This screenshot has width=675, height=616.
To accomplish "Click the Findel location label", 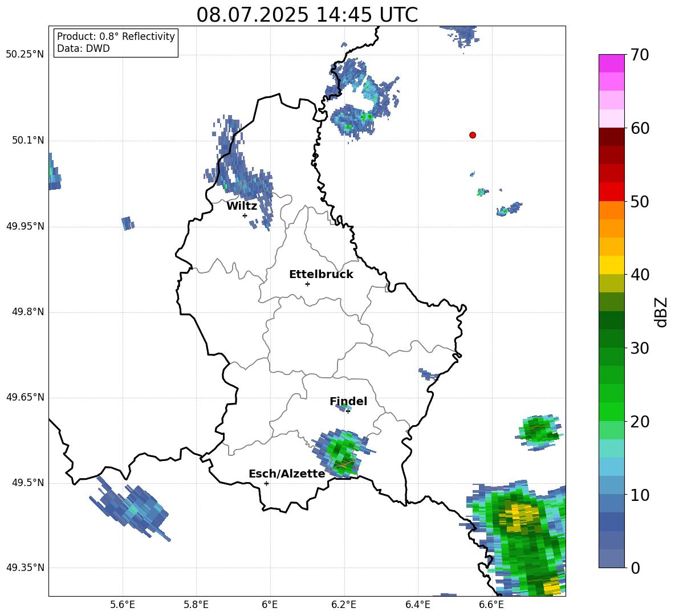I will pyautogui.click(x=348, y=401).
